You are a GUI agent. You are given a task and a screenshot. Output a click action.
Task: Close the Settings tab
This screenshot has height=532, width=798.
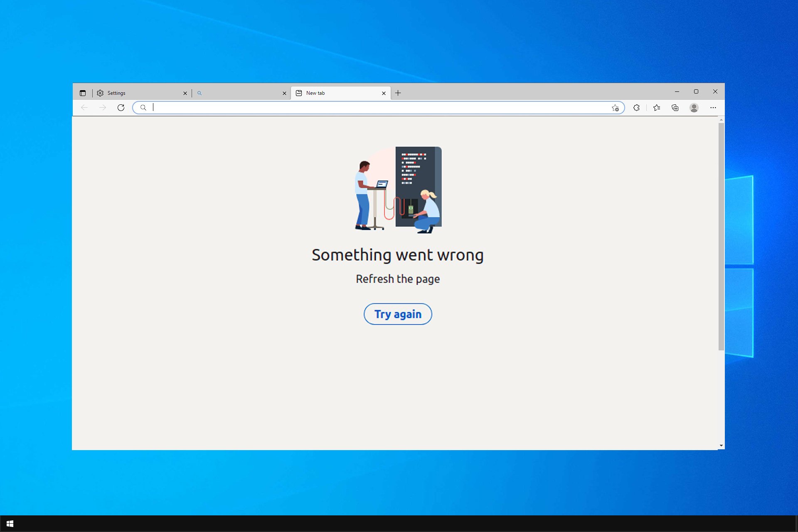click(185, 94)
